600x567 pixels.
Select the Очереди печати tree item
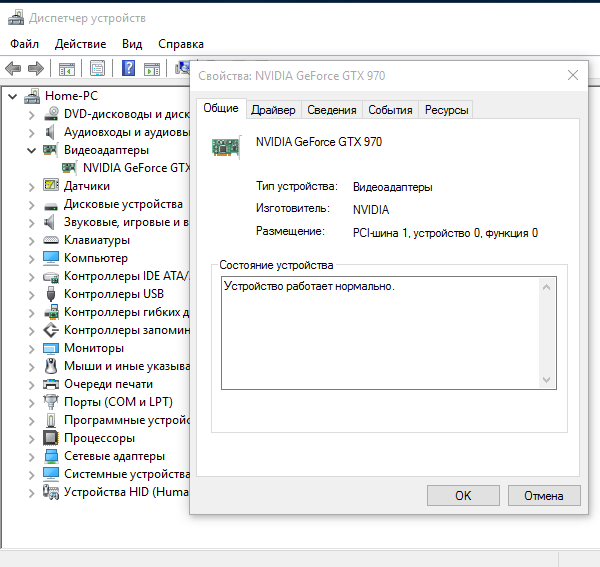tap(109, 384)
